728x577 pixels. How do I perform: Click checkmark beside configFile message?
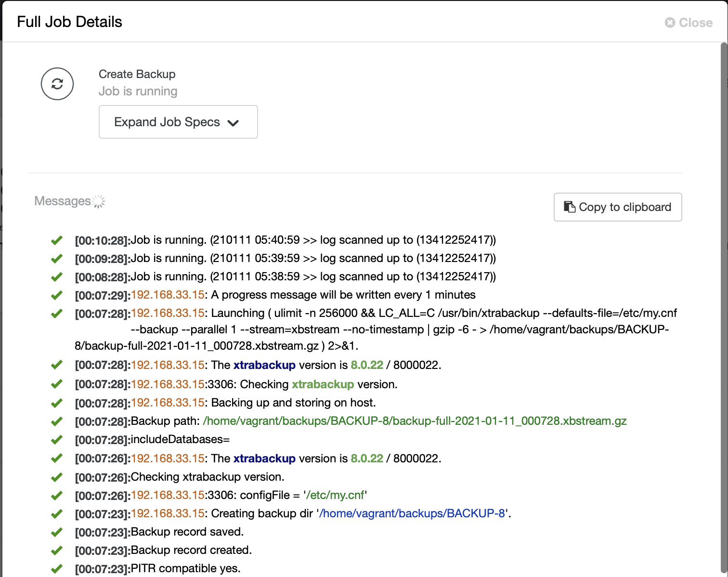point(57,495)
